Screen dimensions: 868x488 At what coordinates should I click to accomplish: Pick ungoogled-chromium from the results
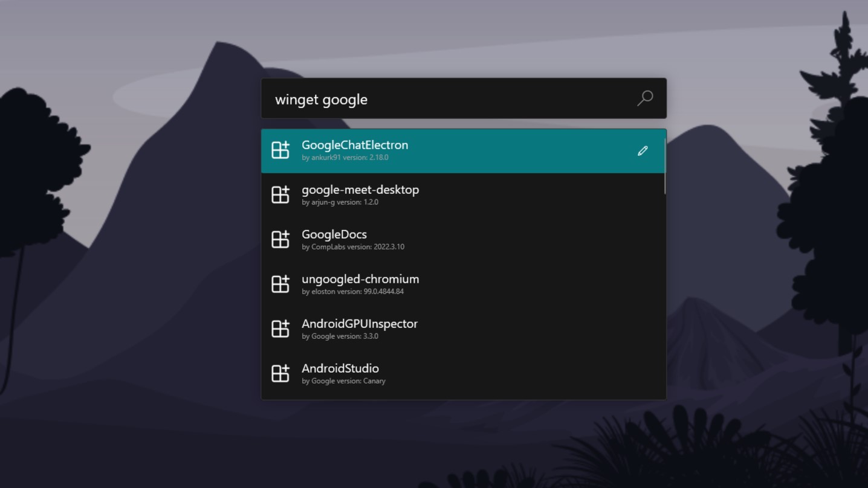pyautogui.click(x=463, y=284)
